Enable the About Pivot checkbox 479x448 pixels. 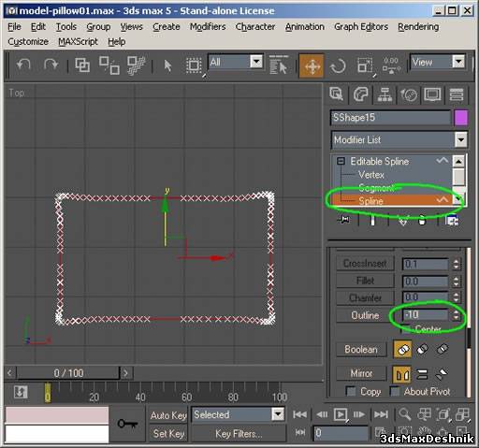click(395, 391)
